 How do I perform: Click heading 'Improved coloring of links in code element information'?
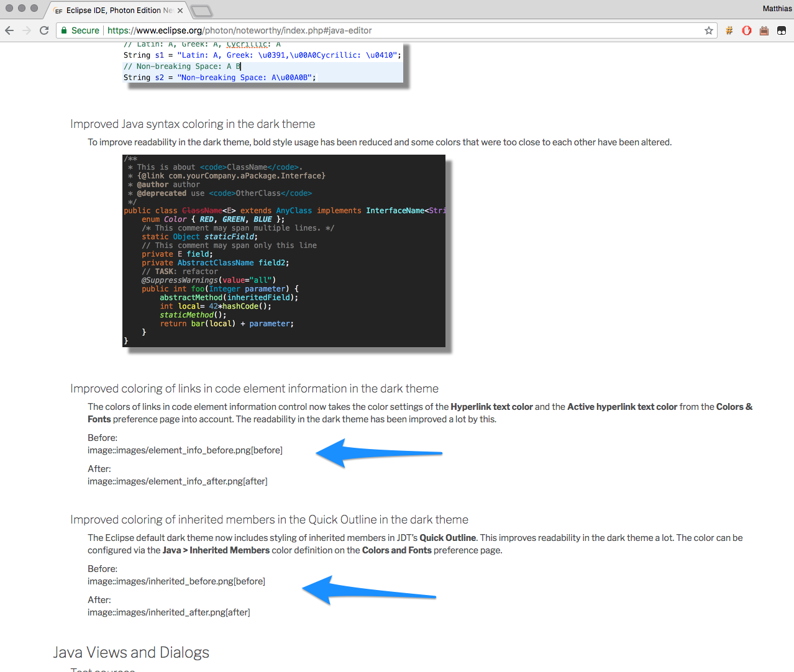(254, 389)
